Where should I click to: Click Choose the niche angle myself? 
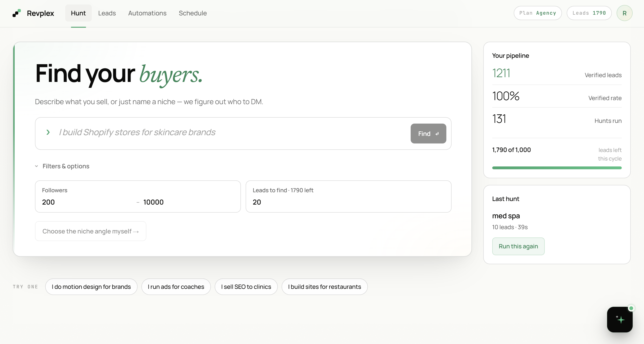tap(91, 231)
